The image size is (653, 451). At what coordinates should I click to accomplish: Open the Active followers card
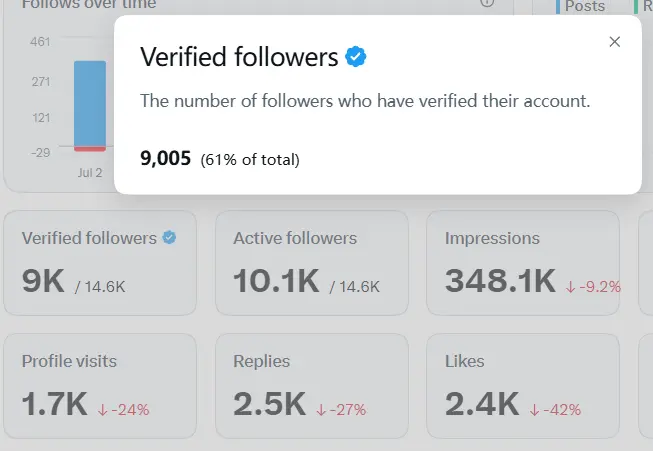312,263
